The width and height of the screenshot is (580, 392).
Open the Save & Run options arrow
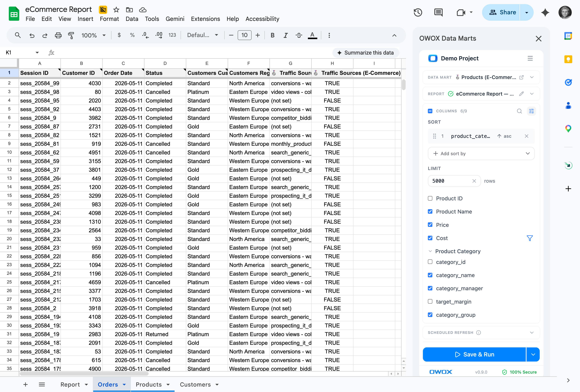tap(533, 354)
